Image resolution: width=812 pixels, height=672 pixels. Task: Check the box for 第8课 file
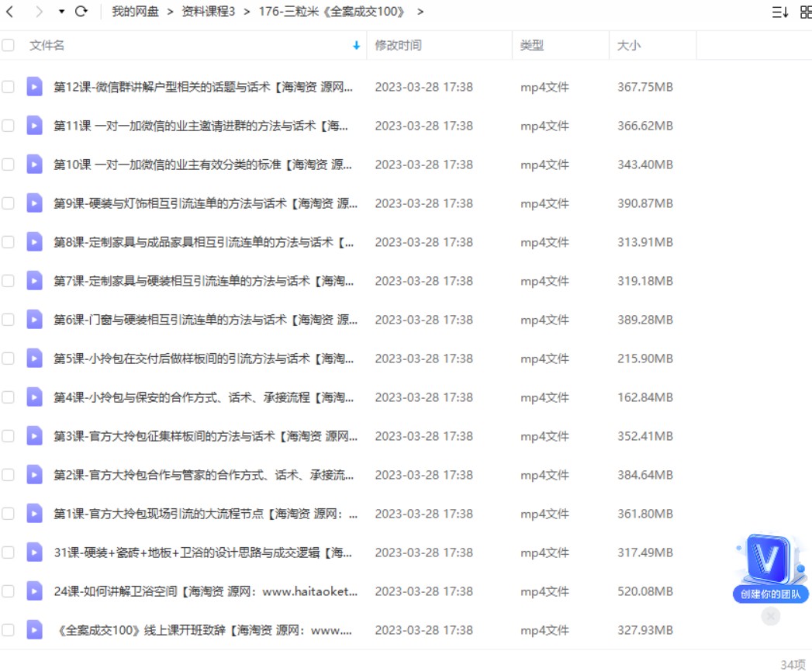point(8,242)
